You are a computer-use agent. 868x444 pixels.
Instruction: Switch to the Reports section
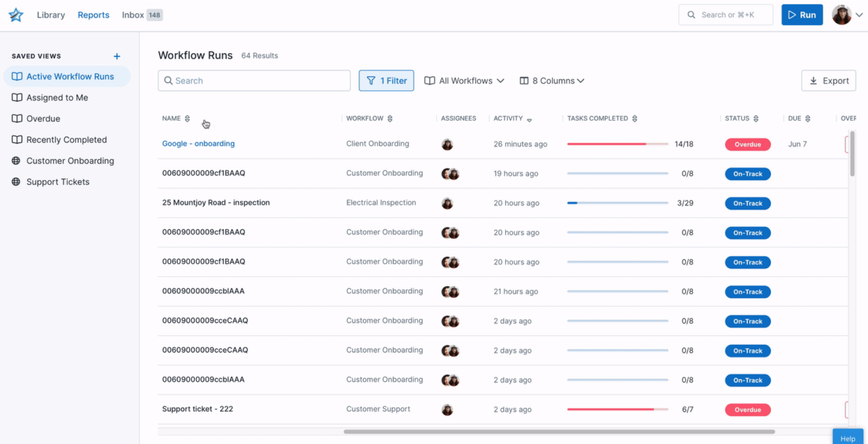[x=93, y=15]
